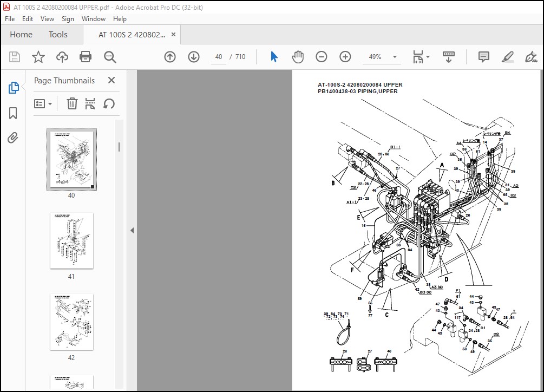This screenshot has height=392, width=544.
Task: Rotate page thumbnail icon
Action: (109, 103)
